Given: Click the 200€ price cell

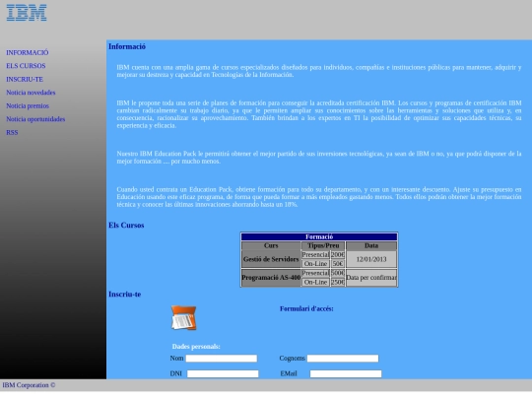Looking at the screenshot, I should click(338, 255).
